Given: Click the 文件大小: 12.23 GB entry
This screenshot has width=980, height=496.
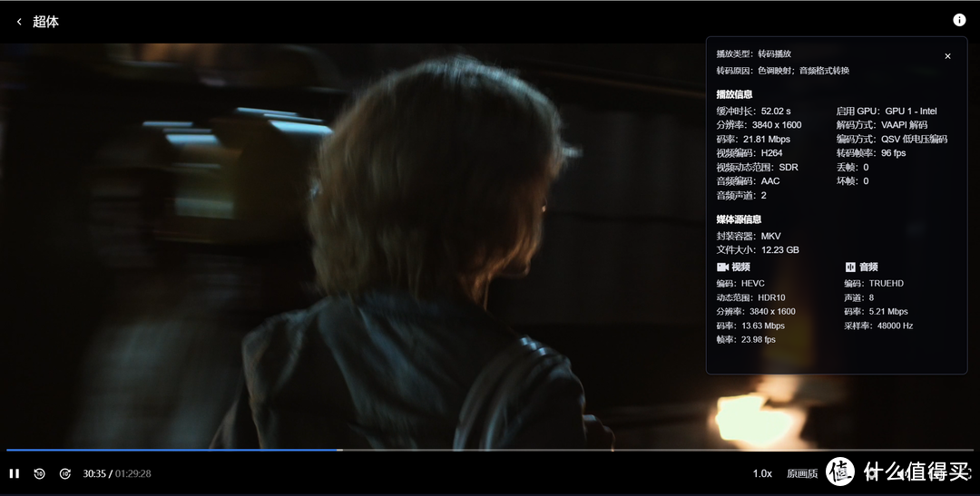Looking at the screenshot, I should tap(758, 250).
